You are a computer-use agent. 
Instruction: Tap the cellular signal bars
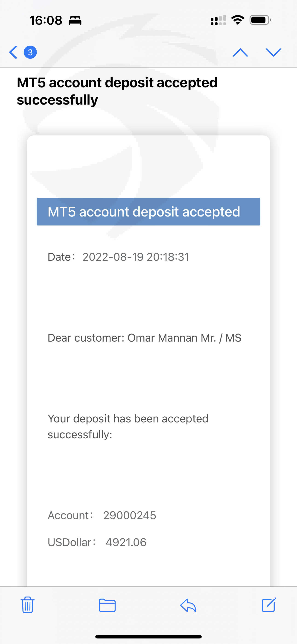click(218, 20)
